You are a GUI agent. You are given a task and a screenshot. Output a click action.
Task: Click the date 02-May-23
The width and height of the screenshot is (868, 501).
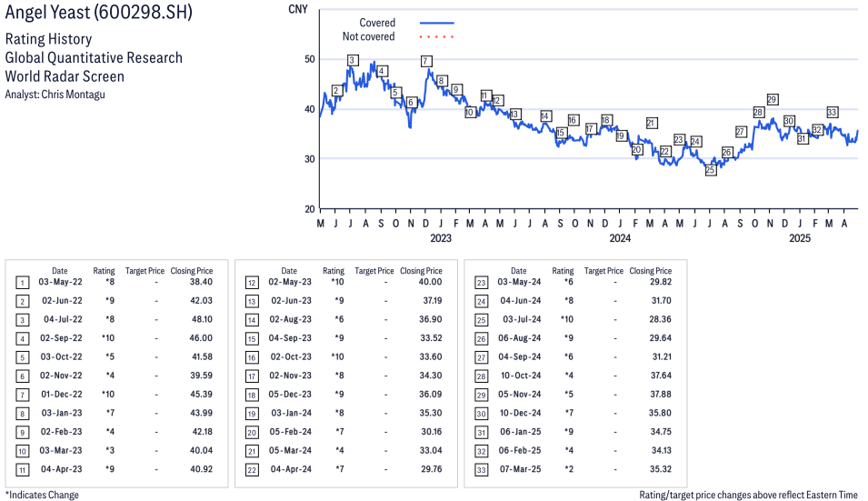pyautogui.click(x=290, y=282)
